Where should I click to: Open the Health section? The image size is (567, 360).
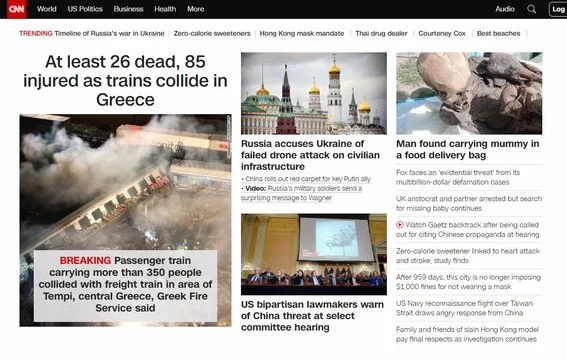(x=165, y=9)
